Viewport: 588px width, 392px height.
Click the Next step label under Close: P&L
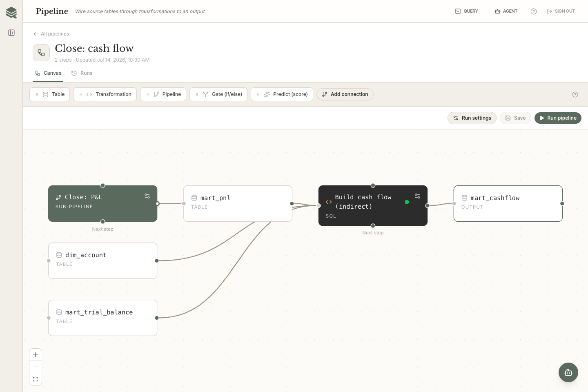[x=103, y=229]
